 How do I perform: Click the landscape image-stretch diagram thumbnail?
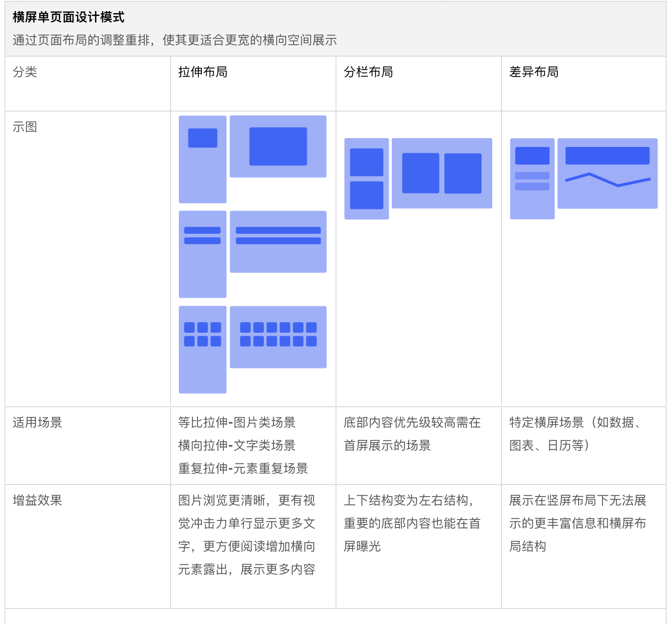click(x=278, y=146)
